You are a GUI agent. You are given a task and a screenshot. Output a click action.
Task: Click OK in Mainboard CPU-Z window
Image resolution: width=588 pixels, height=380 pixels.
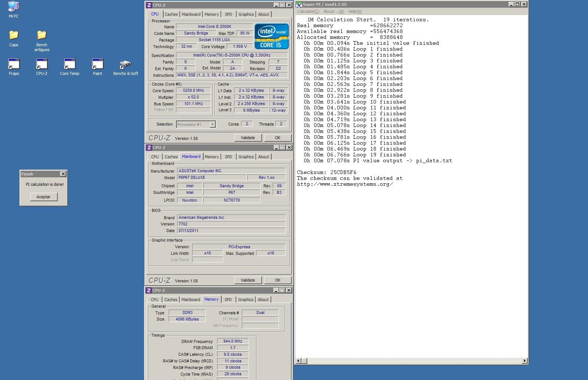coord(277,280)
